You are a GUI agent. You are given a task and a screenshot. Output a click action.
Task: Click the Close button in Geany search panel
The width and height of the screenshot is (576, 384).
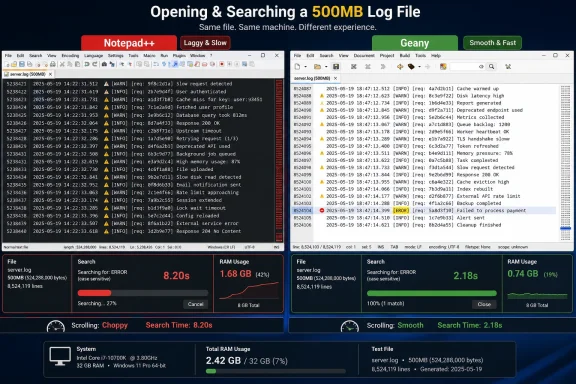coord(484,304)
